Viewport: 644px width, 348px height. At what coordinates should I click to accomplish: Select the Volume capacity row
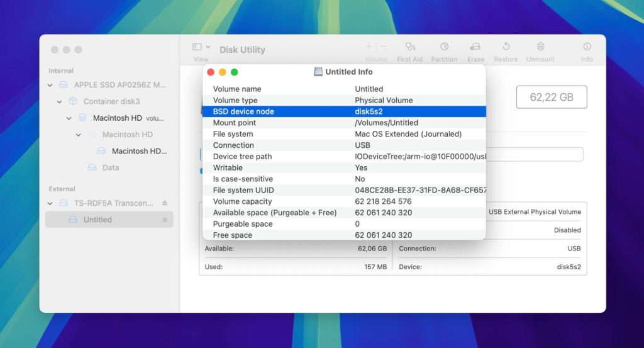click(344, 201)
